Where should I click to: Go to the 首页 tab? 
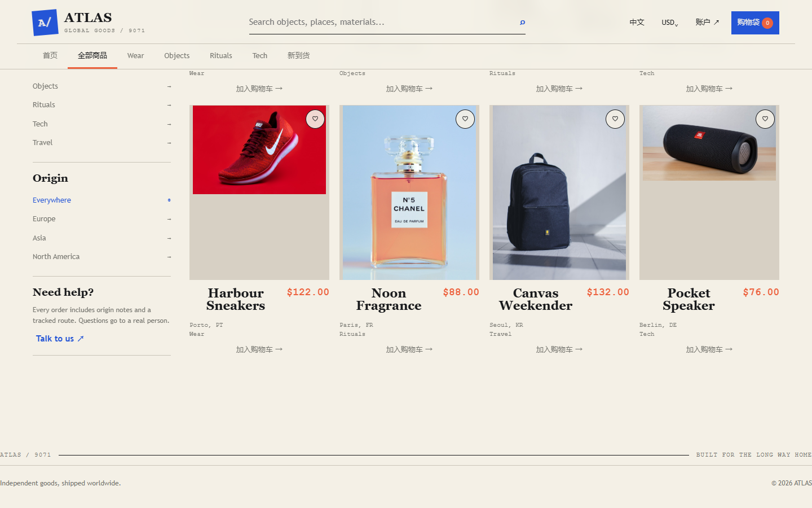[50, 55]
